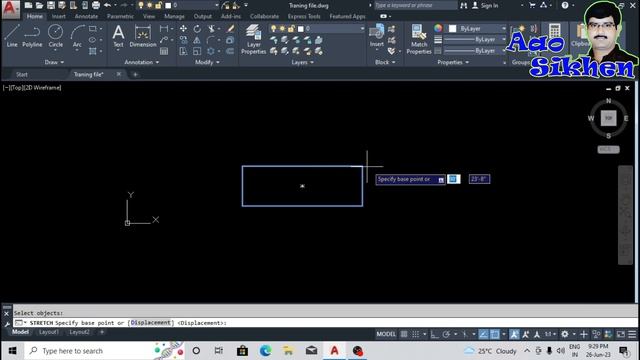Select the Hatch tool in Draw panel
The height and width of the screenshot is (360, 640).
(93, 51)
